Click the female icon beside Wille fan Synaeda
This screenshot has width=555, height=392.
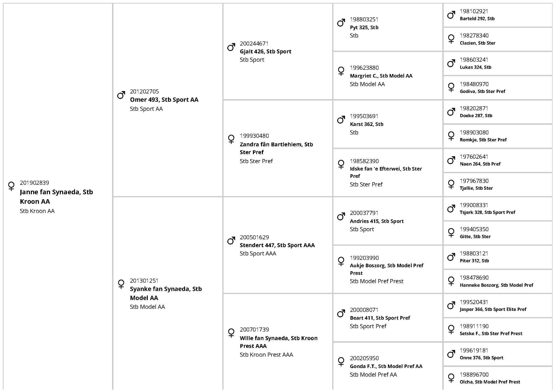(x=231, y=333)
